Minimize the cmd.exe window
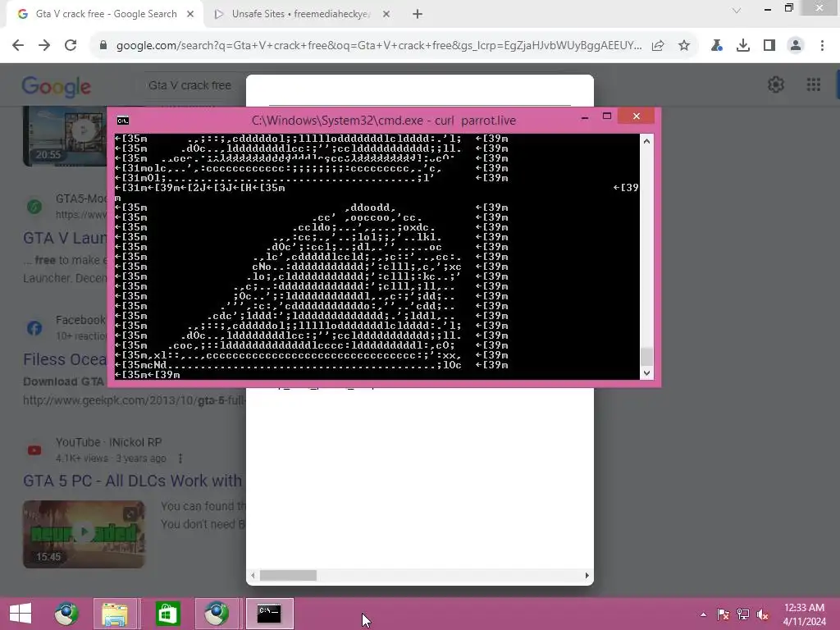This screenshot has width=840, height=630. pyautogui.click(x=585, y=116)
